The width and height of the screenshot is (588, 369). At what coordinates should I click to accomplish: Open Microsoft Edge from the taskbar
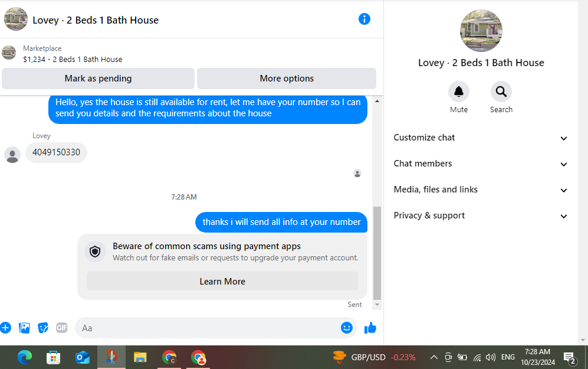point(25,357)
